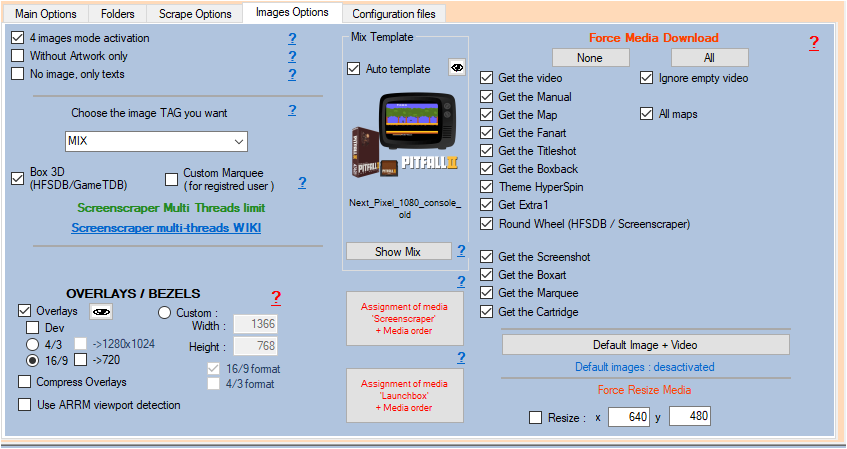Open help for Without Artwork only

[292, 57]
